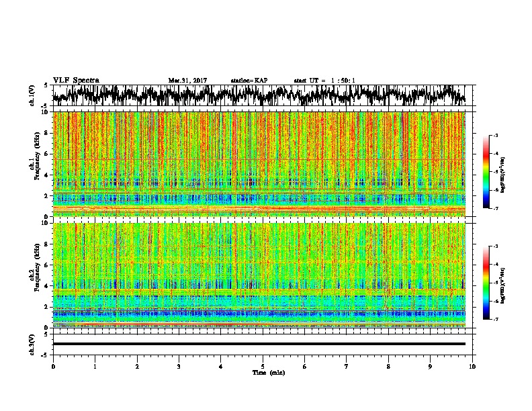The image size is (532, 411).
Task: Click the "ch.1(V)" waveform axis label
Action: tap(32, 95)
